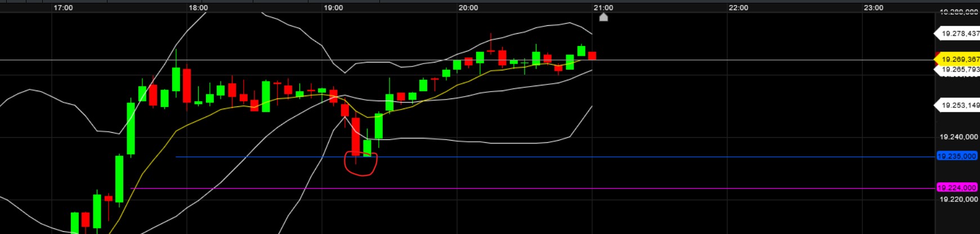Click the 23:00 time axis label

pyautogui.click(x=874, y=8)
